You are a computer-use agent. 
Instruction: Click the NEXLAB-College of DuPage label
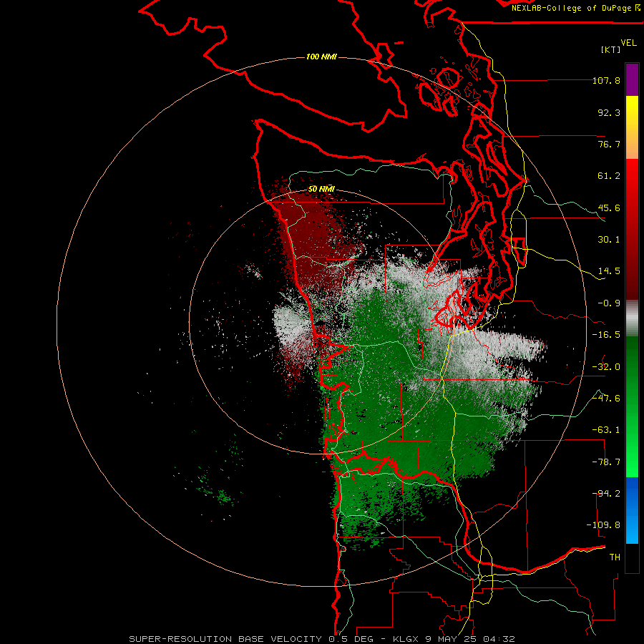coord(576,8)
